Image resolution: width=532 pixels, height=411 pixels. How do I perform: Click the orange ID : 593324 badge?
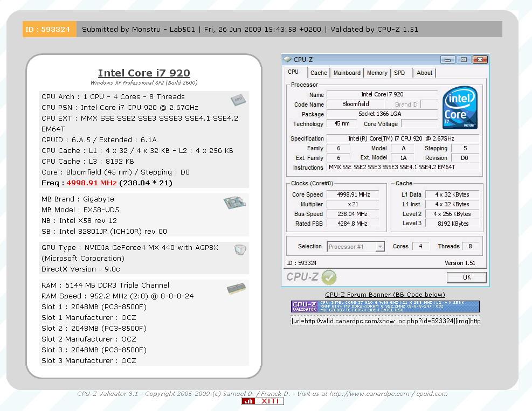(x=50, y=29)
